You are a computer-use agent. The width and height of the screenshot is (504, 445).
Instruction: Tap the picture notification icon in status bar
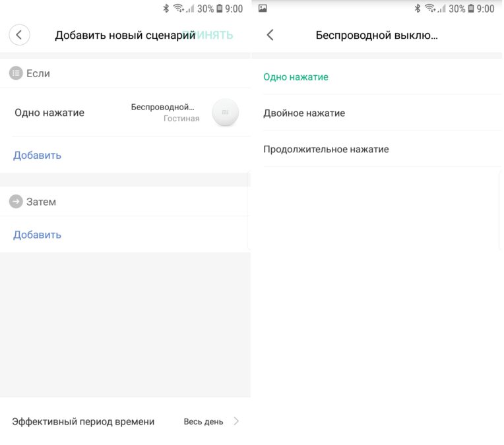(x=263, y=9)
